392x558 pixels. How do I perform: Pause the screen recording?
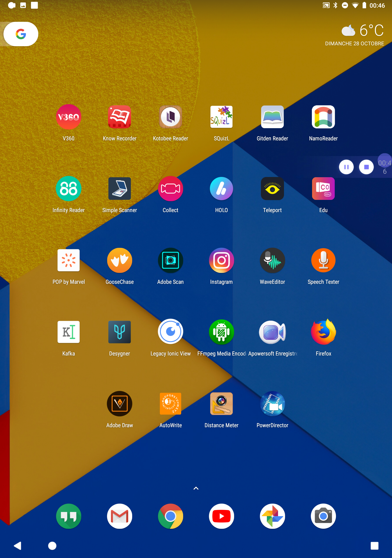click(x=346, y=167)
